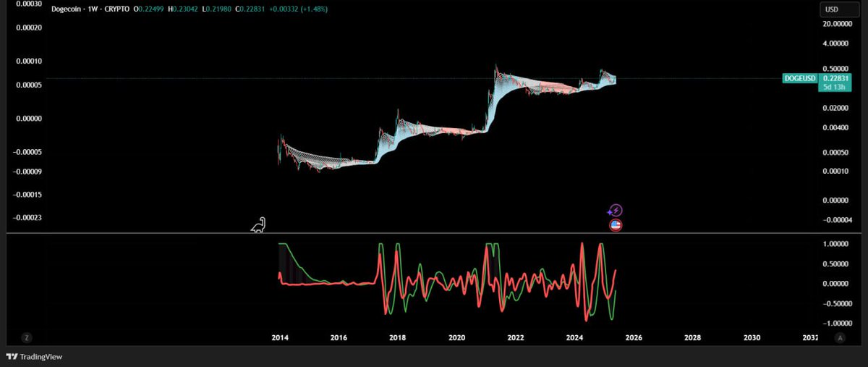Click the 2014 time axis label

tap(279, 337)
